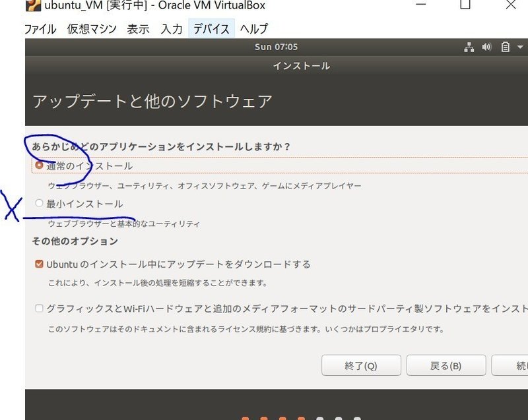Open the デバイス menu
The width and height of the screenshot is (528, 420).
[211, 28]
